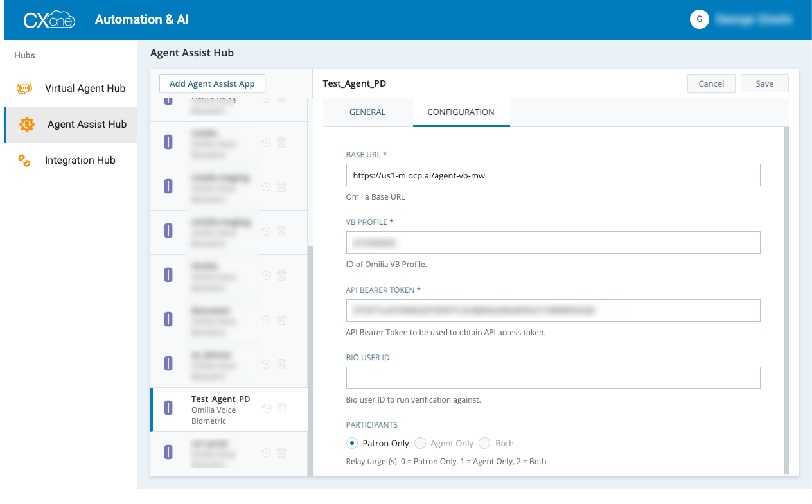Select the Agent Only participants option

[x=420, y=443]
